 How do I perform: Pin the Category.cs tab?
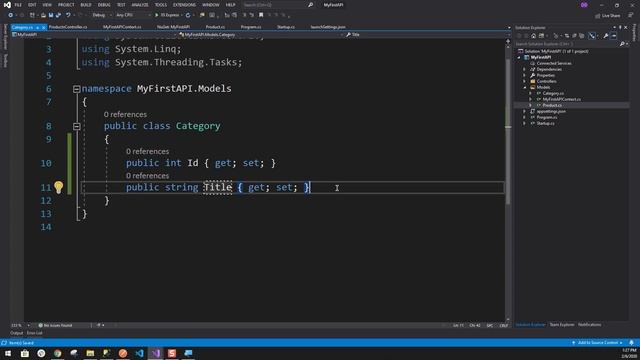38,27
